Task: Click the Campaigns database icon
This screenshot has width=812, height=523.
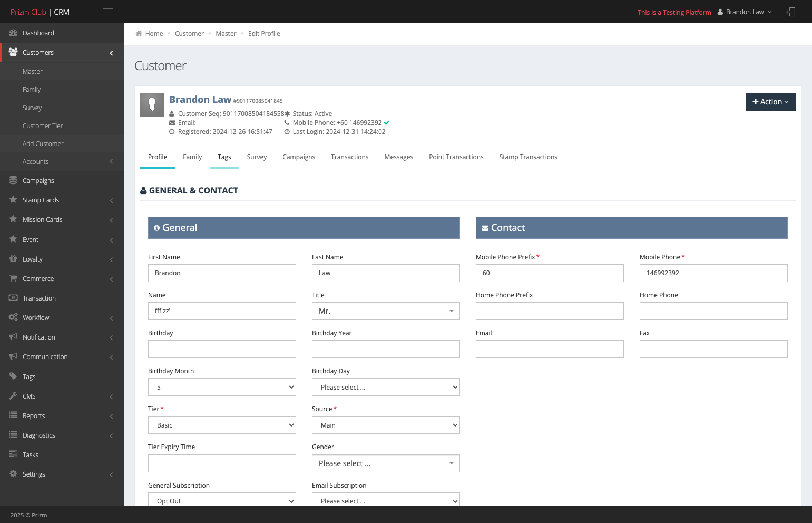Action: pyautogui.click(x=13, y=180)
